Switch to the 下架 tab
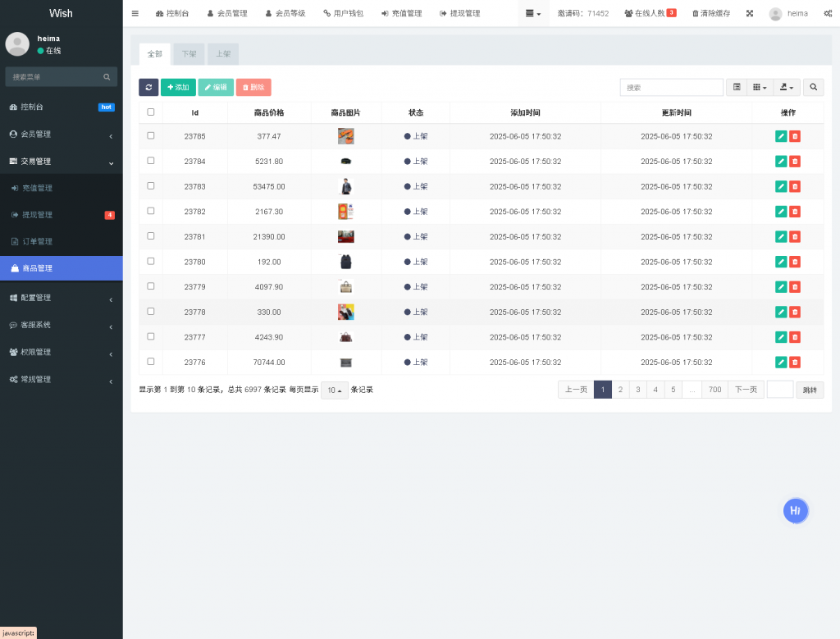 tap(189, 54)
